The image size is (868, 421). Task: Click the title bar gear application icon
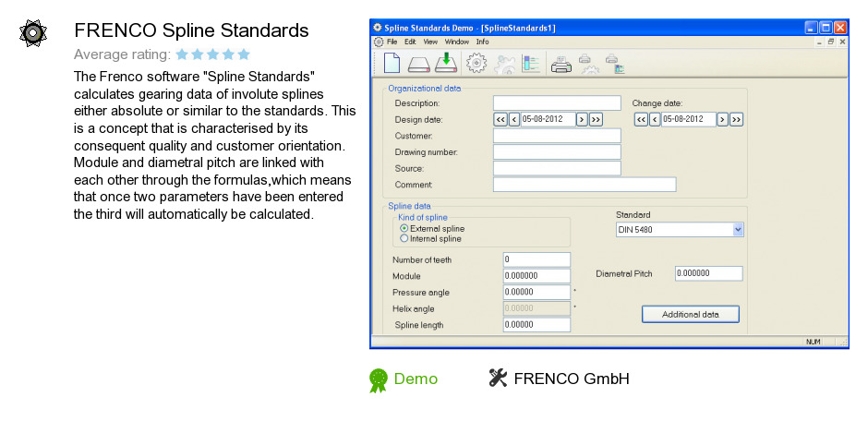coord(378,27)
